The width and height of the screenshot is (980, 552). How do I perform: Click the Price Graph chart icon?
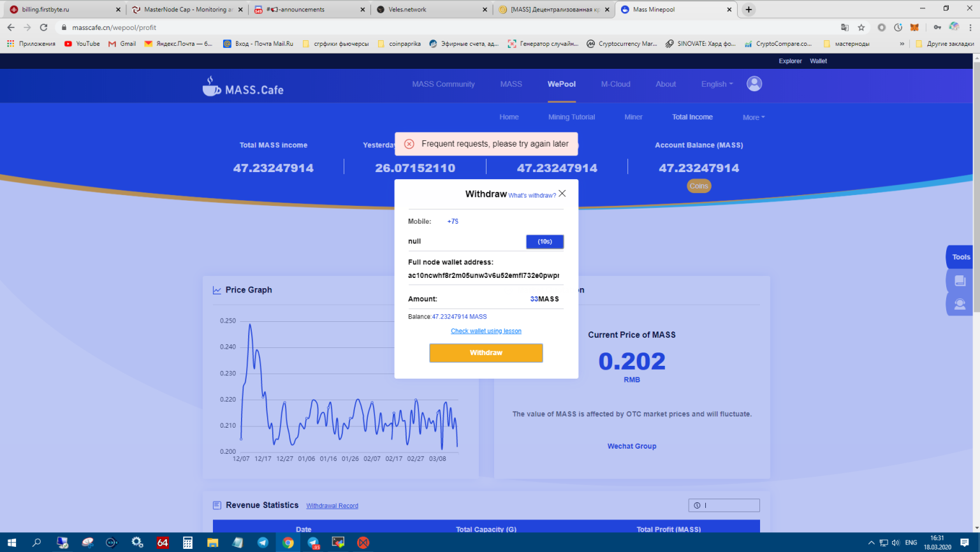click(217, 290)
